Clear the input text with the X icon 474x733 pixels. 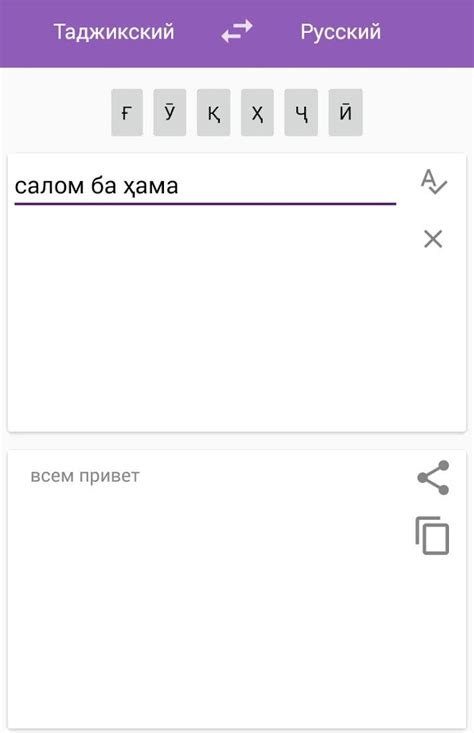tap(433, 239)
